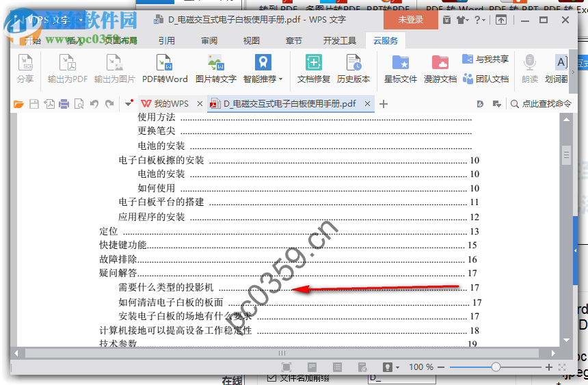Switch to full screen view icon in status bar
This screenshot has height=385, width=588.
point(286,367)
